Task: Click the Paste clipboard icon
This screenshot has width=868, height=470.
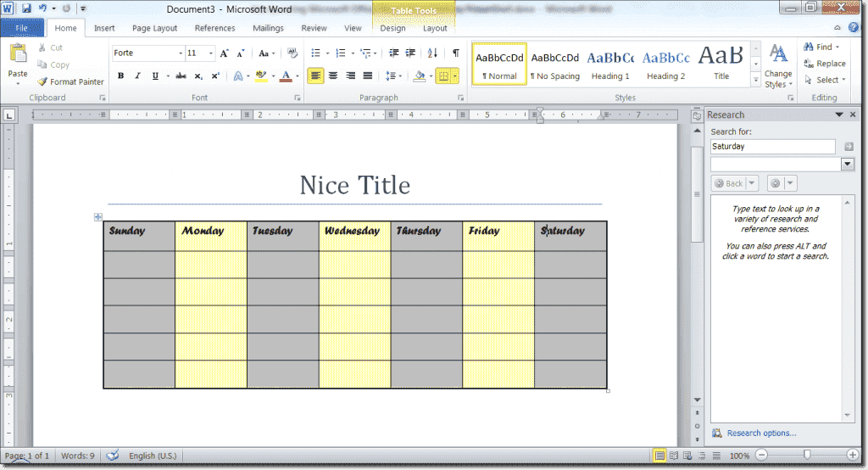Action: click(18, 54)
